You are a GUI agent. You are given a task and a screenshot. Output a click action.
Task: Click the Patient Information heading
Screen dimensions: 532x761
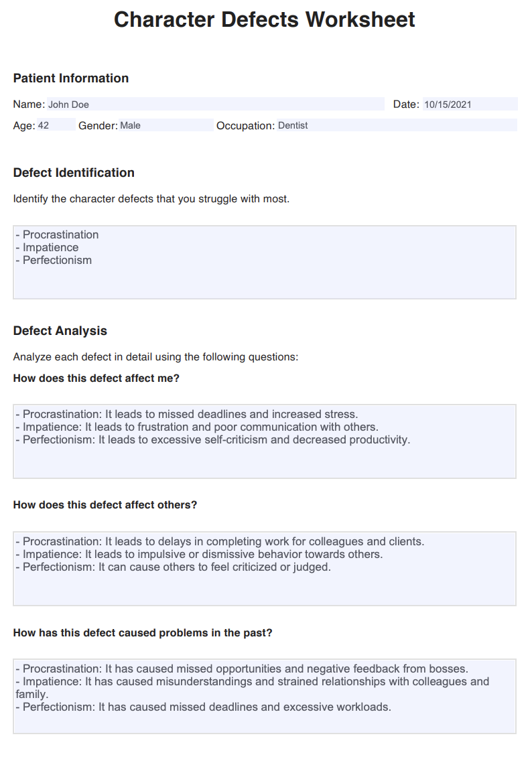(71, 78)
